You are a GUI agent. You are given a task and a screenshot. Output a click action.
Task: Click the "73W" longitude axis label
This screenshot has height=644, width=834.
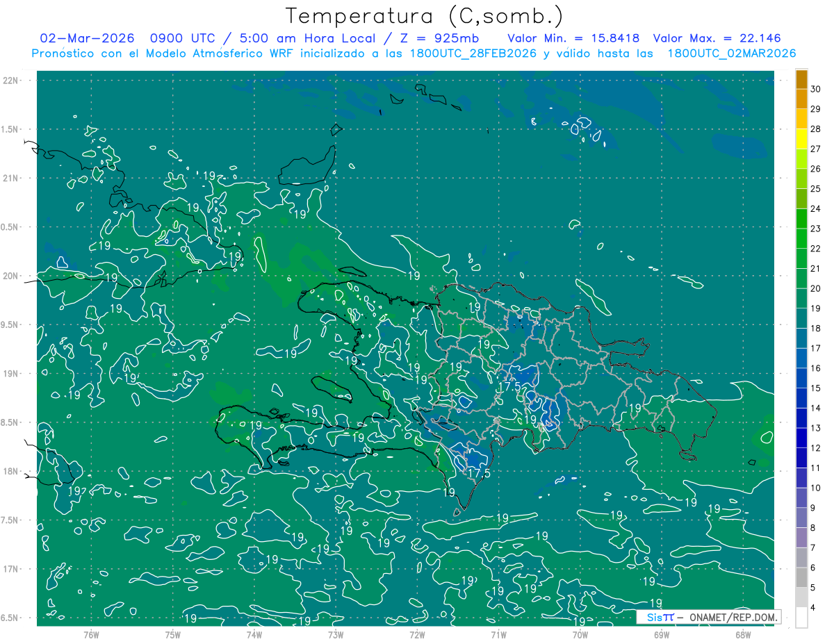(336, 635)
